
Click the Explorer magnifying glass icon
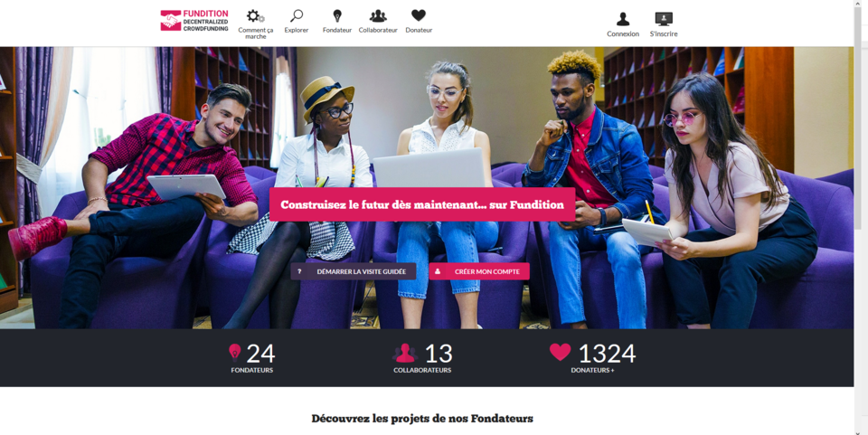point(297,15)
